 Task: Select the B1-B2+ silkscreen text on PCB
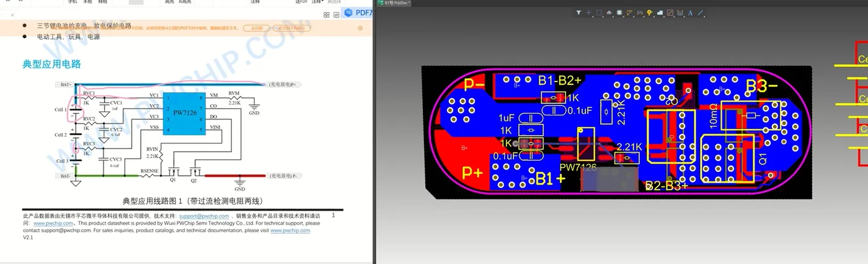coord(560,80)
